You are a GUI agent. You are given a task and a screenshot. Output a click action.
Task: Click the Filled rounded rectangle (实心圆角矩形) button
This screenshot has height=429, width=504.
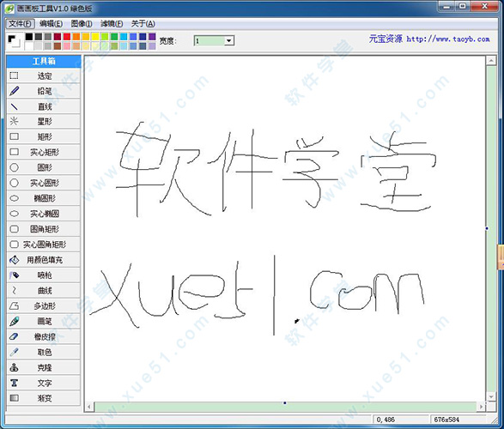[x=44, y=245]
